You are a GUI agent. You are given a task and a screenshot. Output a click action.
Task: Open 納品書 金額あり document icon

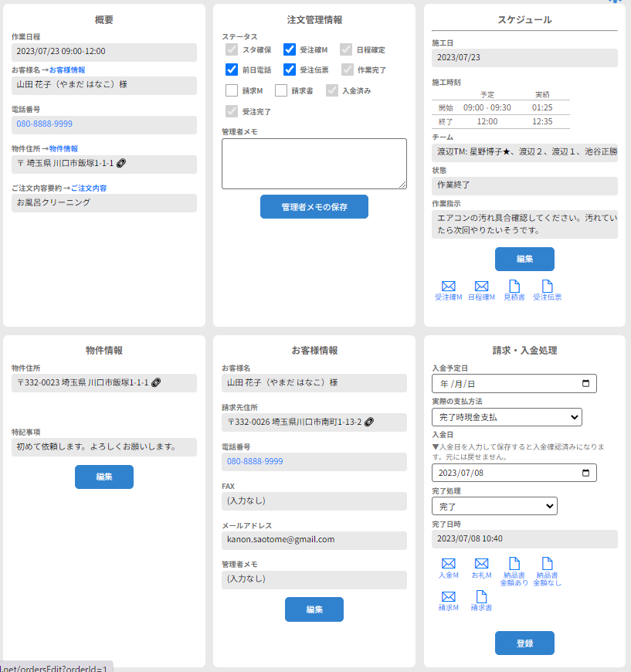point(514,565)
